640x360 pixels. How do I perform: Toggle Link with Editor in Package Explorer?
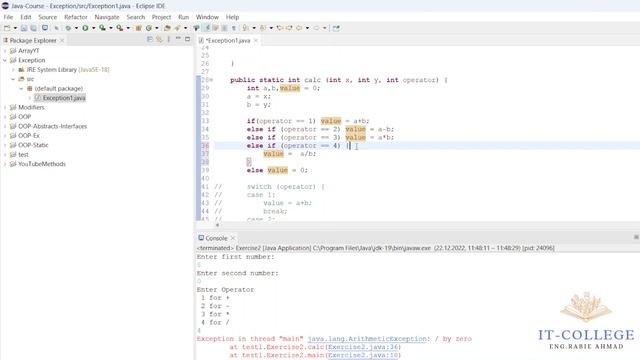click(159, 40)
